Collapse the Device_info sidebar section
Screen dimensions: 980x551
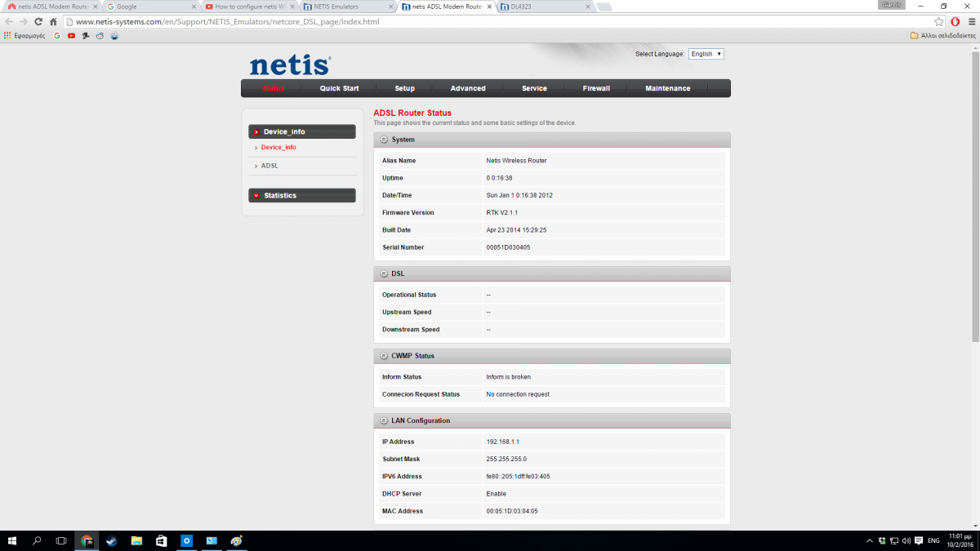(302, 131)
